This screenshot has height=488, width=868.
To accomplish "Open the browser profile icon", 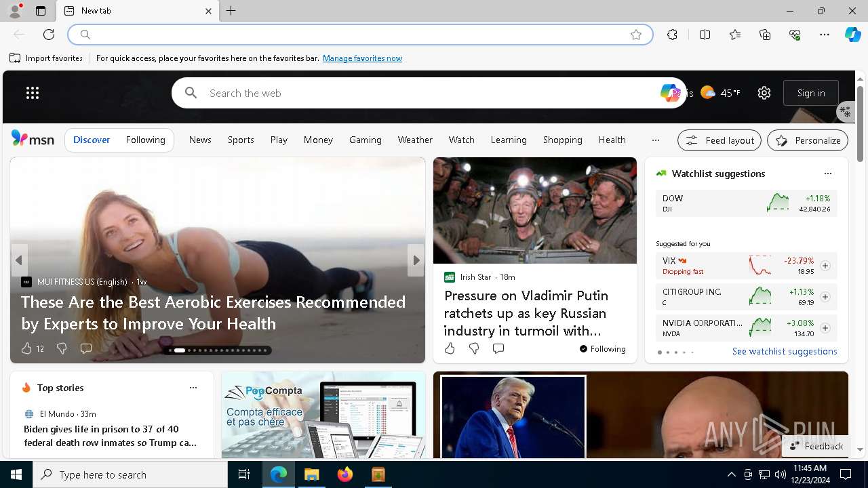I will pos(14,11).
